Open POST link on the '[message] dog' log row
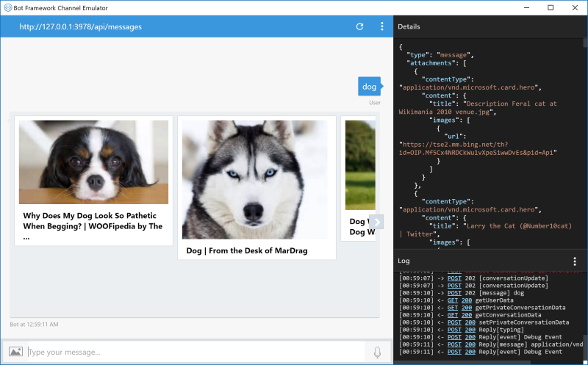This screenshot has width=588, height=365. 454,293
